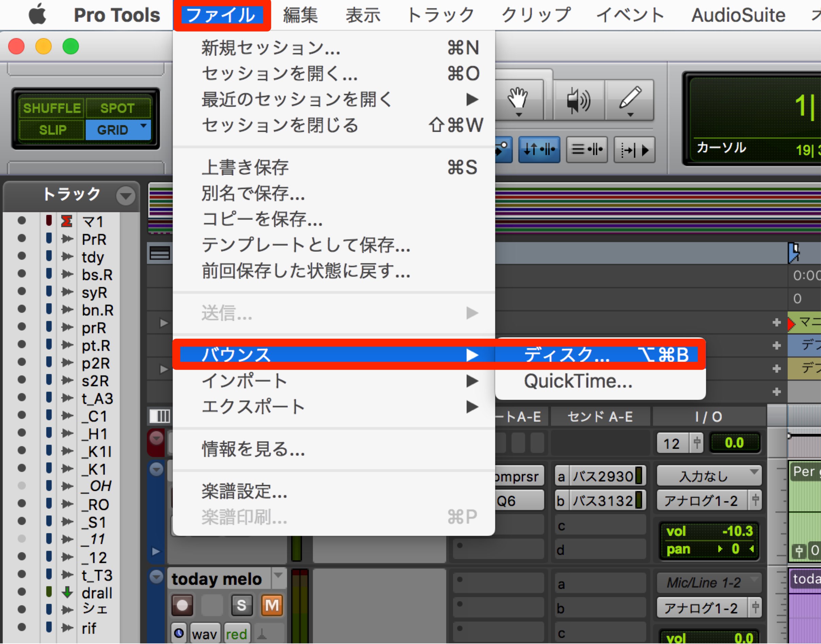
Task: Click the 12 output assignment button
Action: coord(673,443)
